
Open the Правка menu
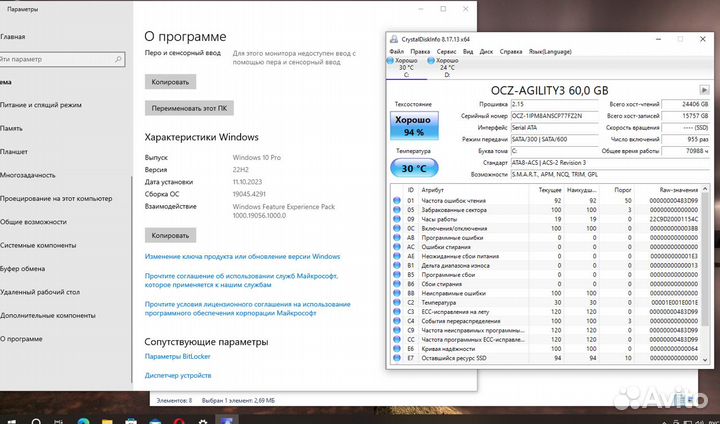coord(420,51)
